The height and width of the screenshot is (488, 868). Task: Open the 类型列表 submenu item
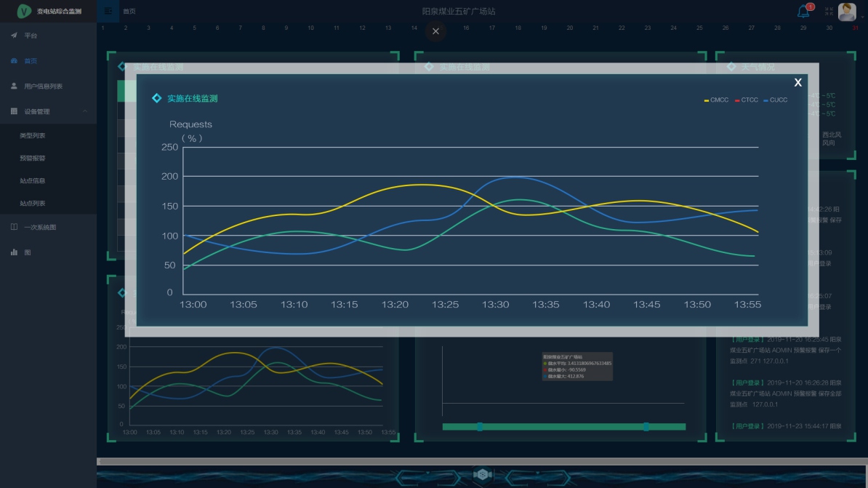[33, 135]
